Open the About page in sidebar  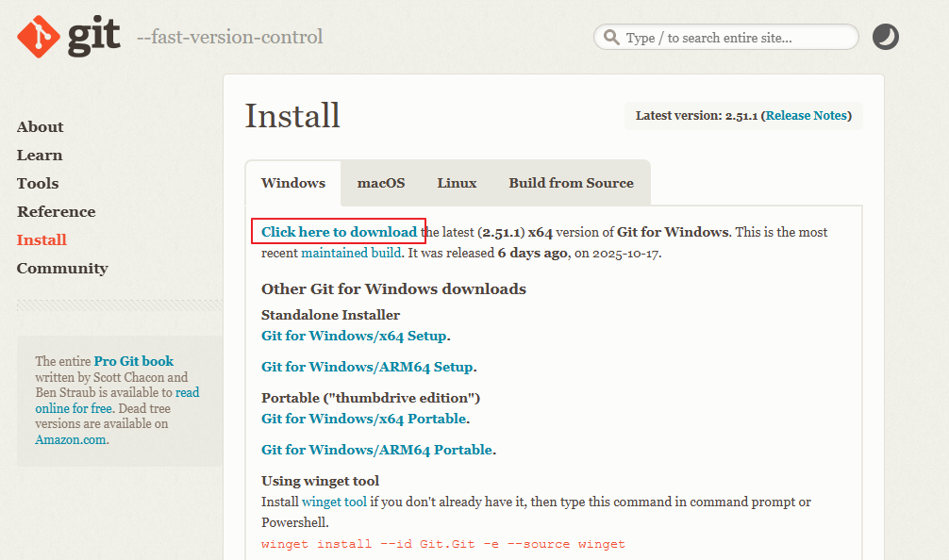coord(40,127)
